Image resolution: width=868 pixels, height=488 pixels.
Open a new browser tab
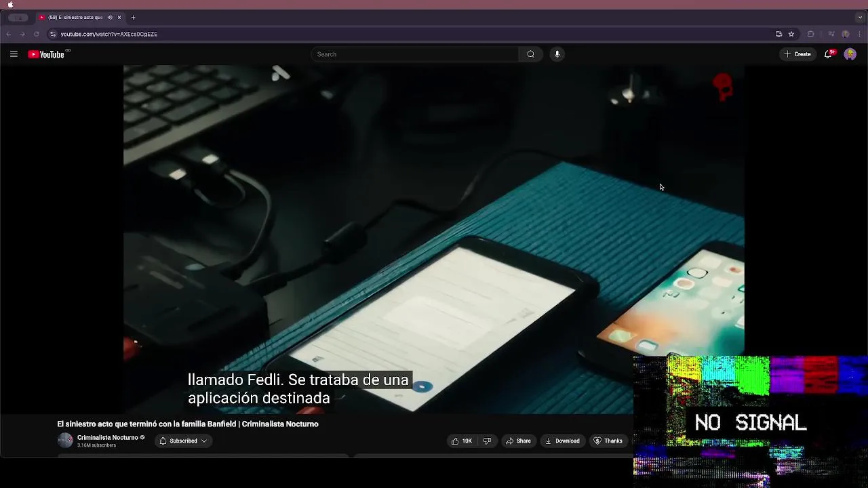[x=133, y=18]
